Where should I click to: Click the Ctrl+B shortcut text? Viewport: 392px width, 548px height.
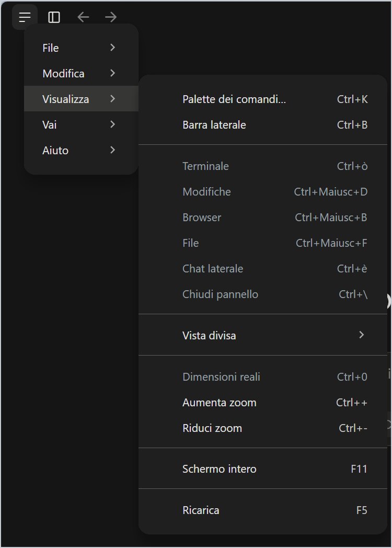point(352,125)
